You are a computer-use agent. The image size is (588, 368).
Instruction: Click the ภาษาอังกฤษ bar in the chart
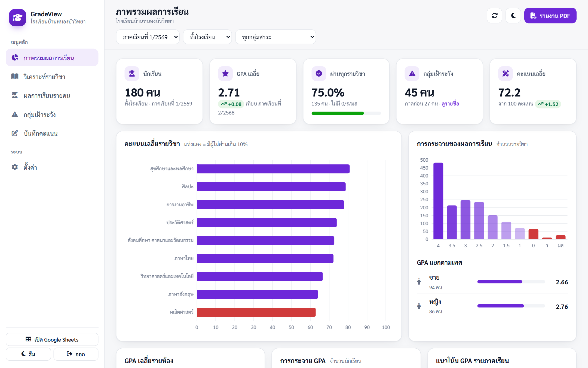coord(258,294)
